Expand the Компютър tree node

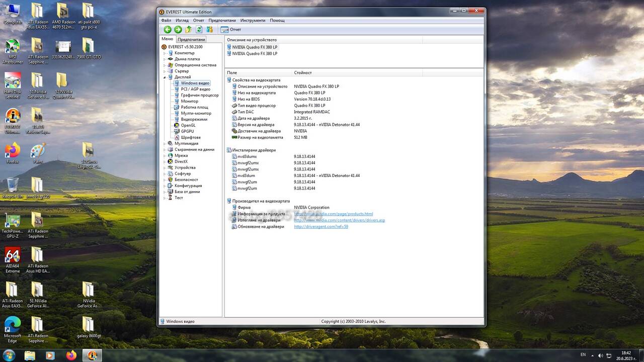[165, 53]
